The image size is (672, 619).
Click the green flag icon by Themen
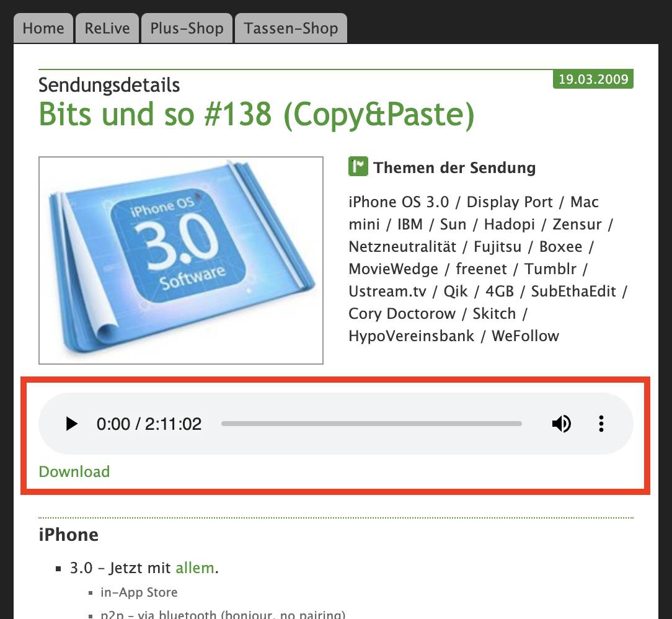(x=358, y=167)
